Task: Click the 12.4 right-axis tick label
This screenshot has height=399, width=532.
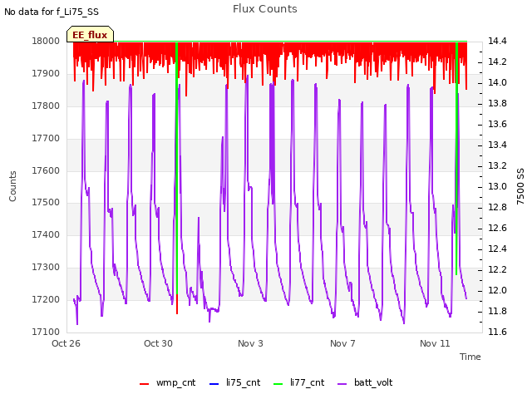Action: click(497, 249)
